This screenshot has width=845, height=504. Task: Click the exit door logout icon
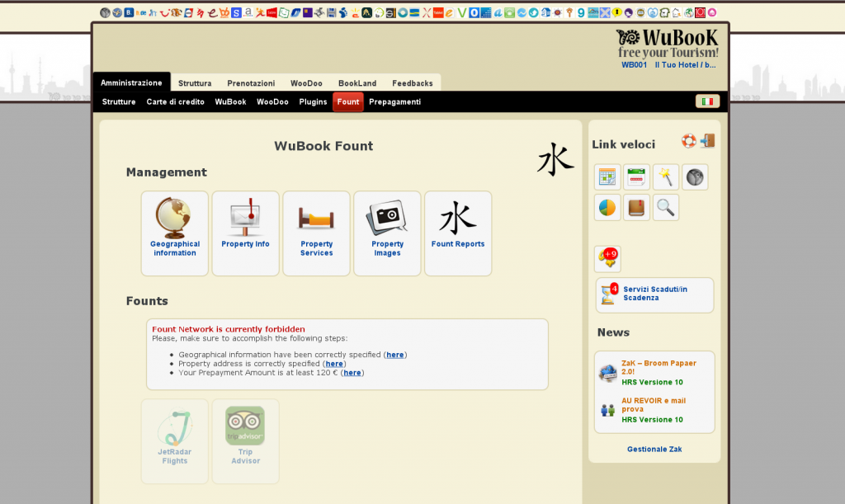[x=707, y=141]
